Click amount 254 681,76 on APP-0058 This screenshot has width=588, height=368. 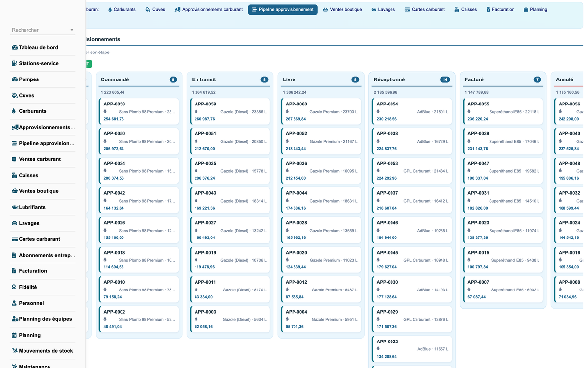point(114,119)
